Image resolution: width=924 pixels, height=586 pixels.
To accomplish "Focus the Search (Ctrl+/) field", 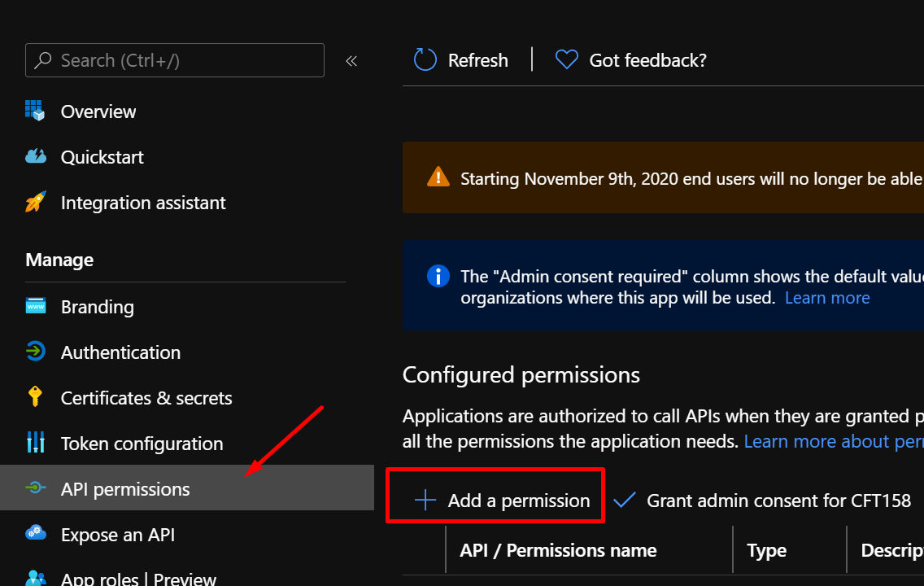I will (x=175, y=60).
